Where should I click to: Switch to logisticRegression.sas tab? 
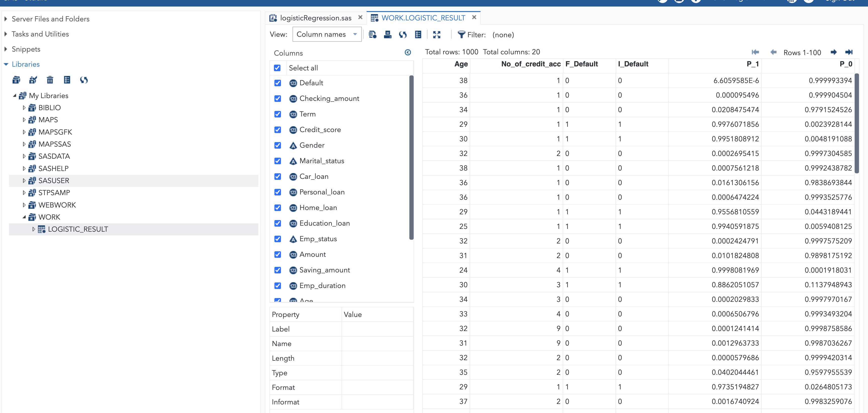pyautogui.click(x=316, y=18)
